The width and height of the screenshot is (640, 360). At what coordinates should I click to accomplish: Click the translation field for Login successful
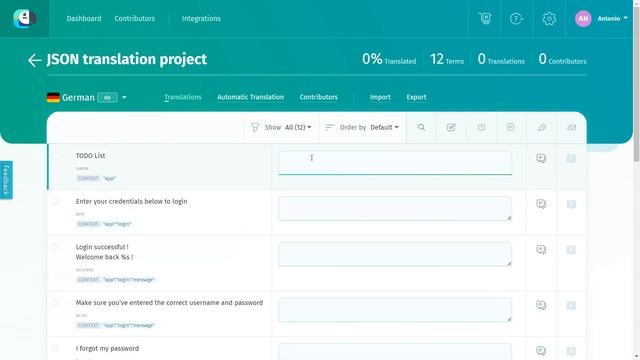[x=395, y=254]
